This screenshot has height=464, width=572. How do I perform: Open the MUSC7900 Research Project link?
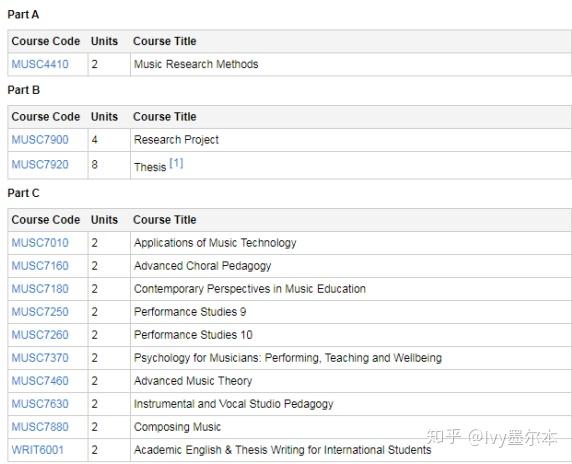coord(40,140)
